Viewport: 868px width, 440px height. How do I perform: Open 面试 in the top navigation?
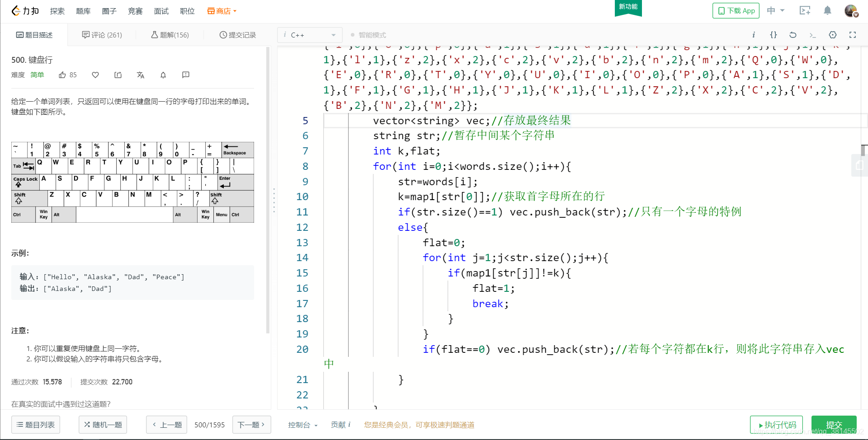[x=161, y=11]
